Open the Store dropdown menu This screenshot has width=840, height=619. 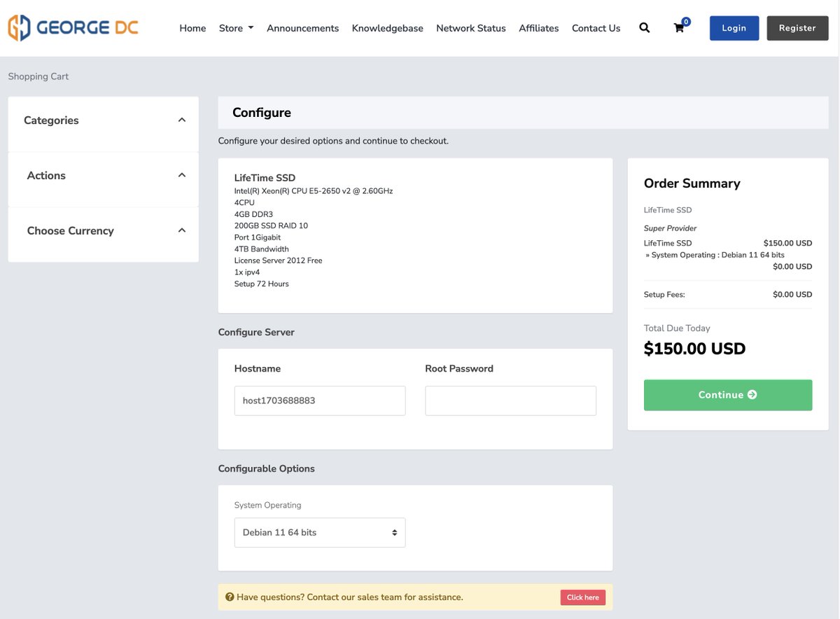[236, 28]
